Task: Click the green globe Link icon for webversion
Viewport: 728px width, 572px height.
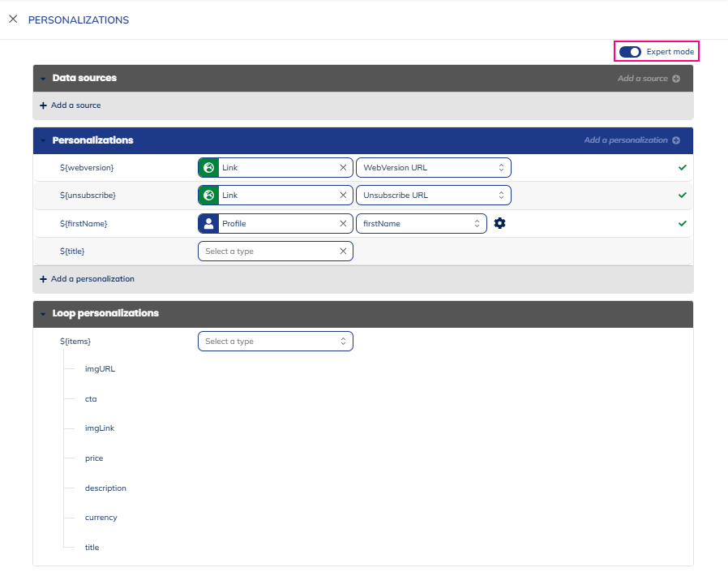Action: 209,168
